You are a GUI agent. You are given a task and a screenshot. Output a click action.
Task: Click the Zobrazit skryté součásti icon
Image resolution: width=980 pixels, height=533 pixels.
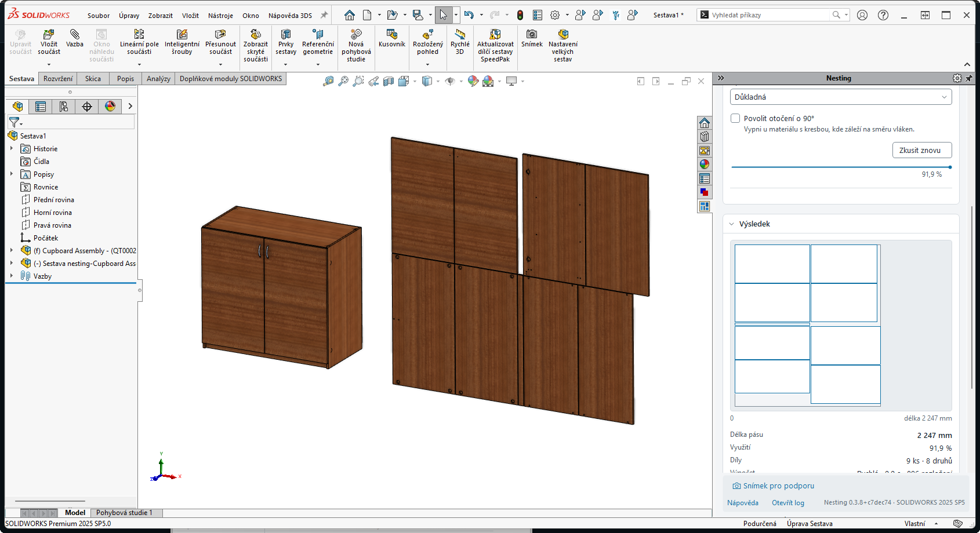(256, 34)
